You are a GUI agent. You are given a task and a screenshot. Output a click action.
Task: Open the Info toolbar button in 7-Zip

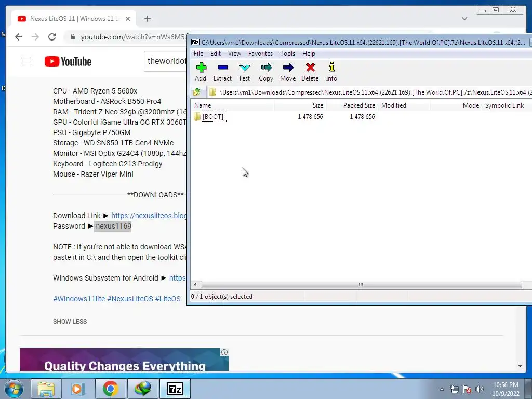coord(331,72)
